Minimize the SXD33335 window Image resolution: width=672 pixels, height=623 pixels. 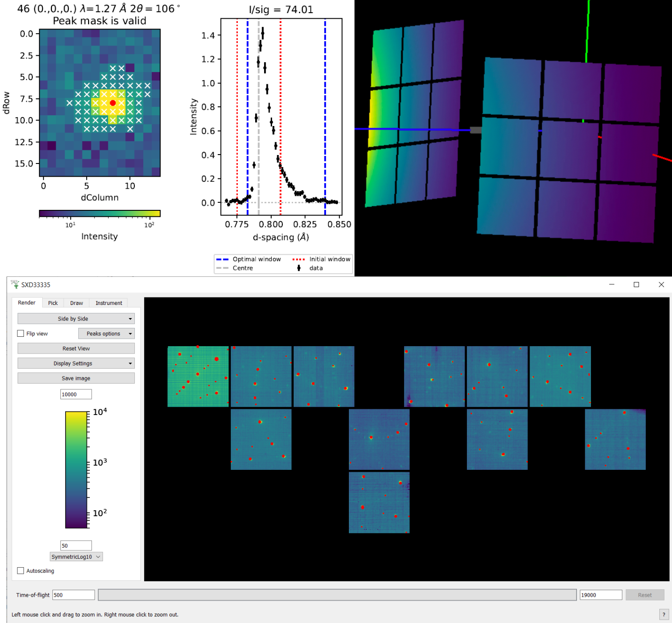[x=612, y=284]
